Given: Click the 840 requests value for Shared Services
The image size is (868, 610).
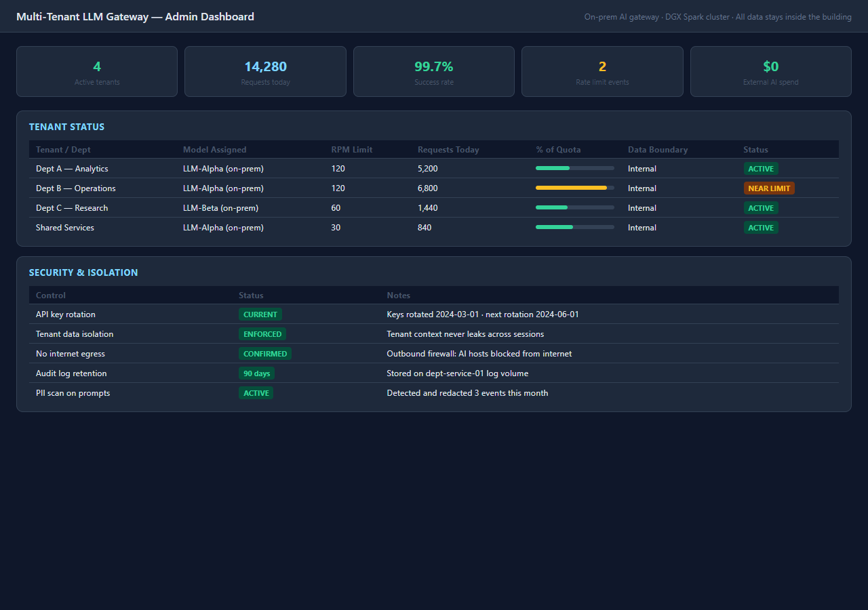Looking at the screenshot, I should (425, 228).
